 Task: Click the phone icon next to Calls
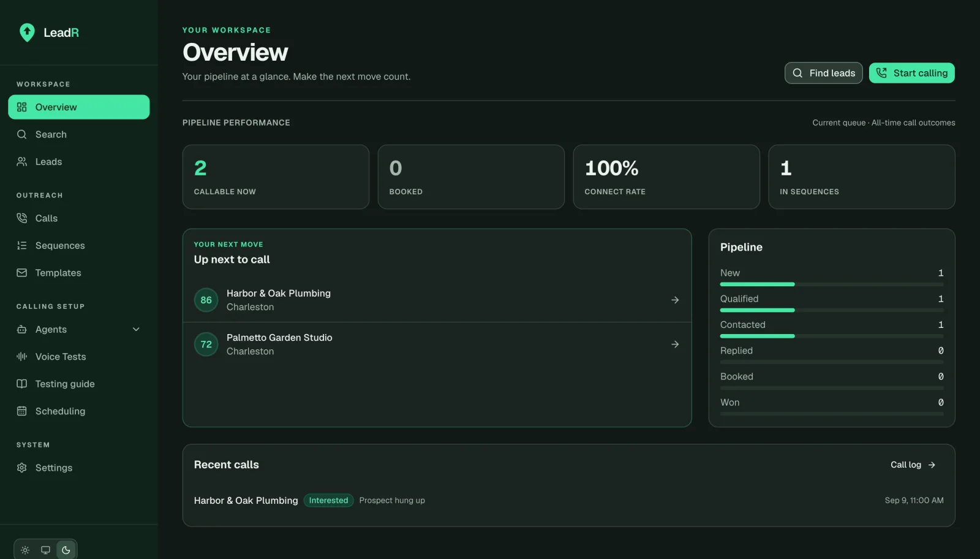[22, 218]
